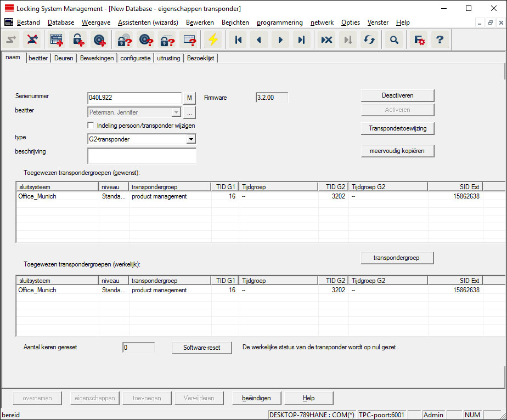Screen dimensions: 507x420
Task: Click the new locking system toolbar icon
Action: pyautogui.click(x=57, y=40)
